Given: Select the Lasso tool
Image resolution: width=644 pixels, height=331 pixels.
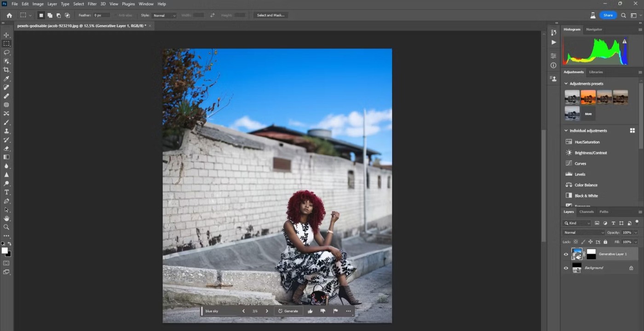Looking at the screenshot, I should tap(6, 52).
